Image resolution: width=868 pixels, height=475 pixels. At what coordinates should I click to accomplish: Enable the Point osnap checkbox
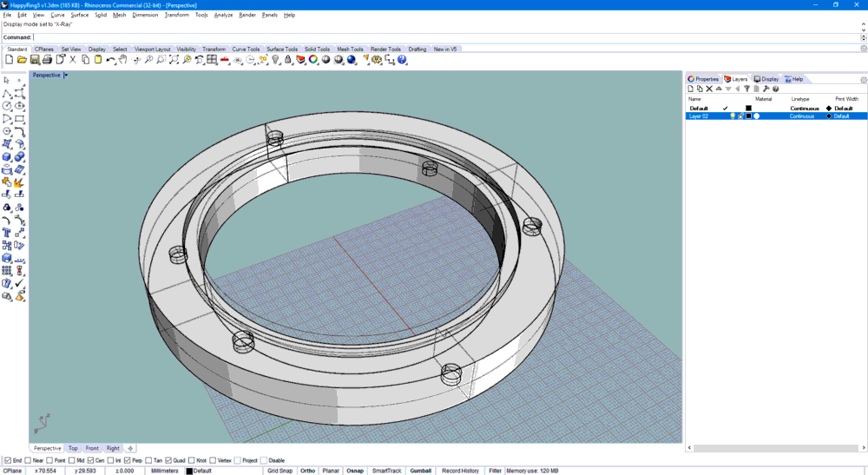tap(49, 460)
